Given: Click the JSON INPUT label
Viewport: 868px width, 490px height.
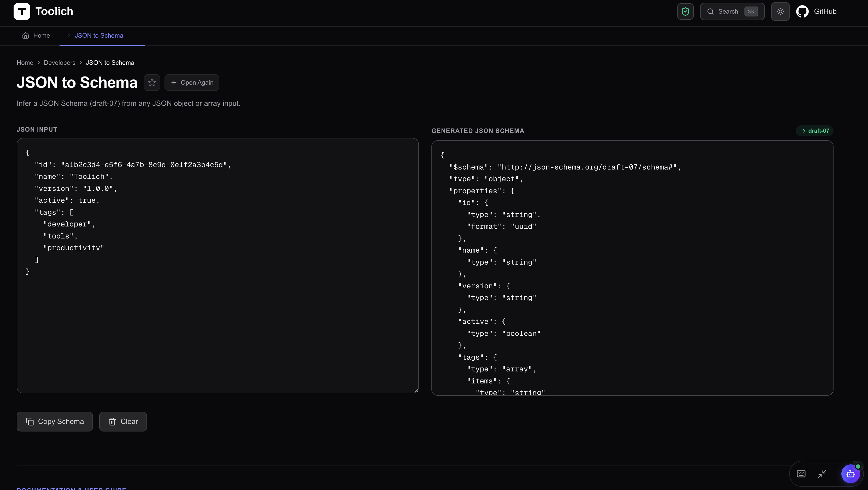Looking at the screenshot, I should [37, 129].
